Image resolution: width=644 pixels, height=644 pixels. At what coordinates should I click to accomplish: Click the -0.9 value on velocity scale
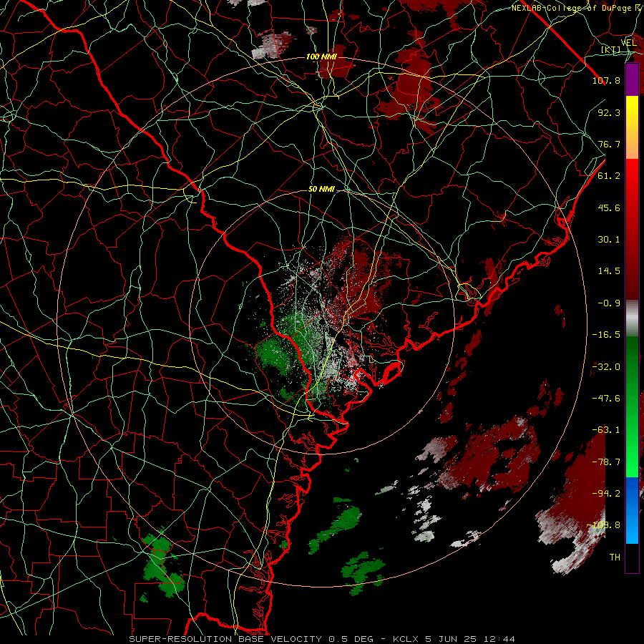pos(609,303)
